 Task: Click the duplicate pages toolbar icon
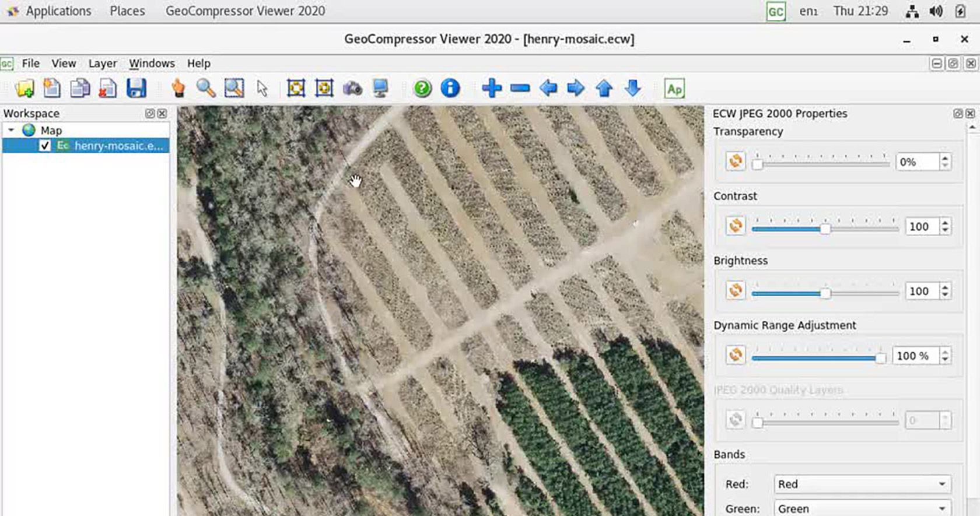click(80, 88)
